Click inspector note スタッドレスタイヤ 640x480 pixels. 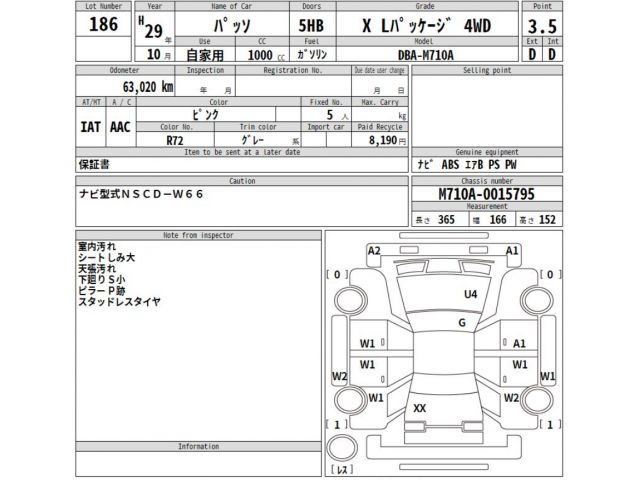(x=119, y=302)
